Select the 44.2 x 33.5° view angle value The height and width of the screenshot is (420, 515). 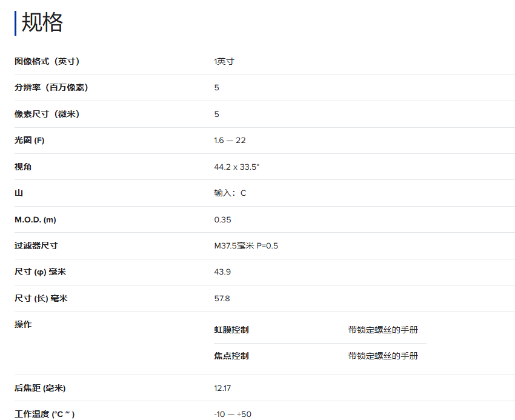point(236,167)
